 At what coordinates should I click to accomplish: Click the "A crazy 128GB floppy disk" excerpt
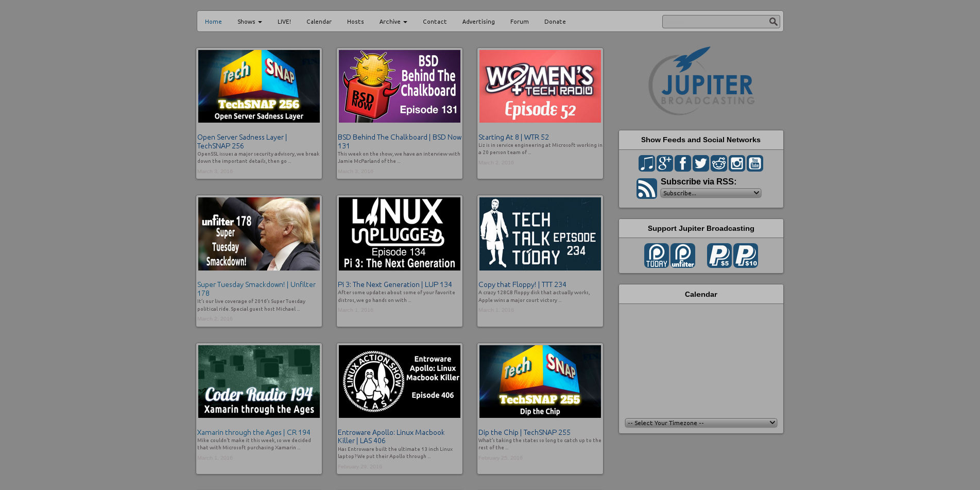(x=534, y=296)
